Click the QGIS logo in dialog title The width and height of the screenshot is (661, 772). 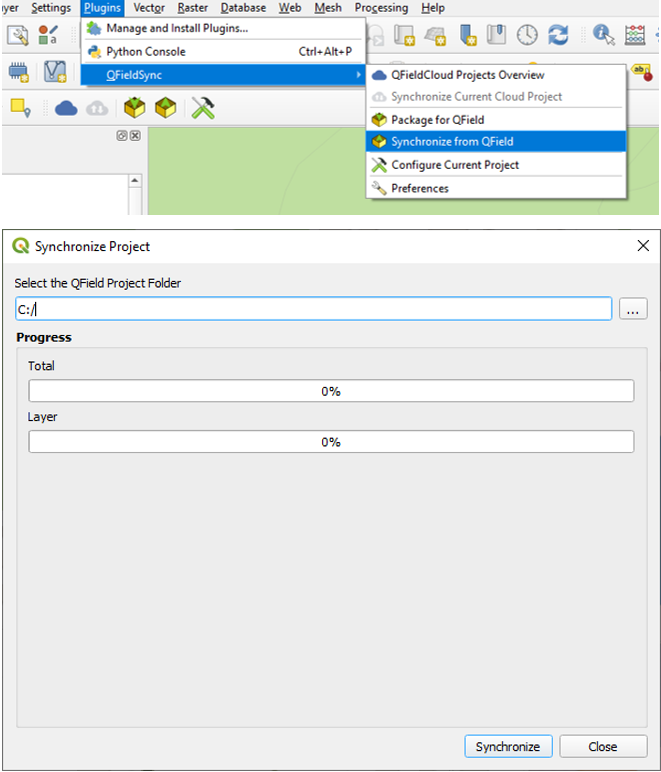(21, 245)
